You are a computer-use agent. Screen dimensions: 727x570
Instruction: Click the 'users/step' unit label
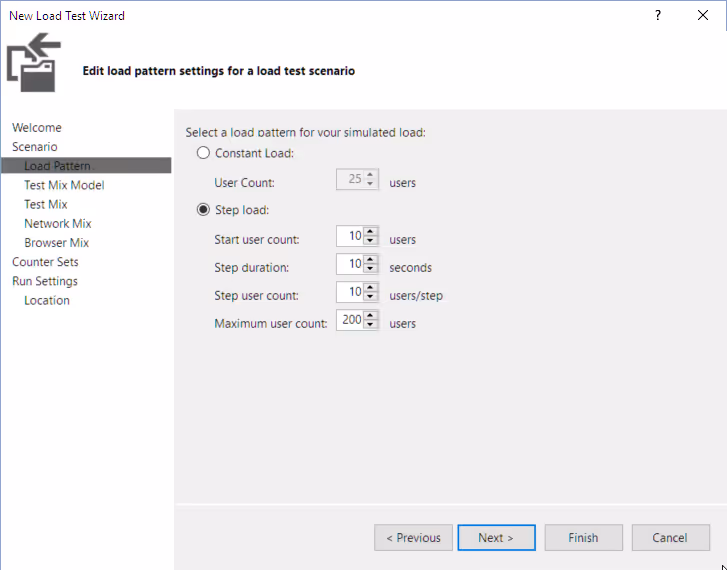coord(416,295)
